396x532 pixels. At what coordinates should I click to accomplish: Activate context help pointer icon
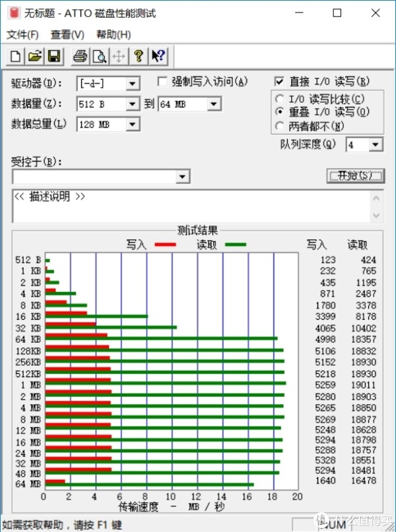(158, 56)
